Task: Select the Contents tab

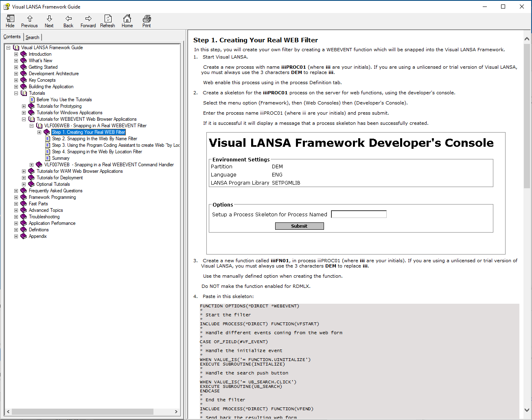Action: tap(12, 37)
